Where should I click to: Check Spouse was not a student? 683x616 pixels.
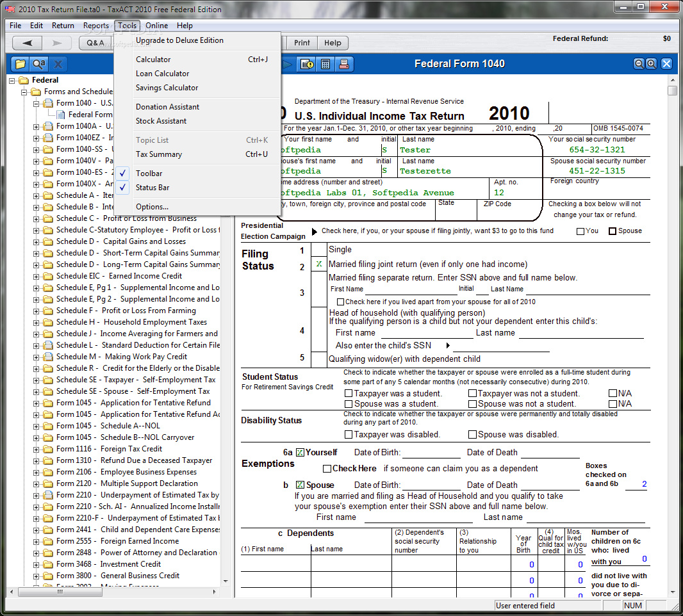click(472, 404)
